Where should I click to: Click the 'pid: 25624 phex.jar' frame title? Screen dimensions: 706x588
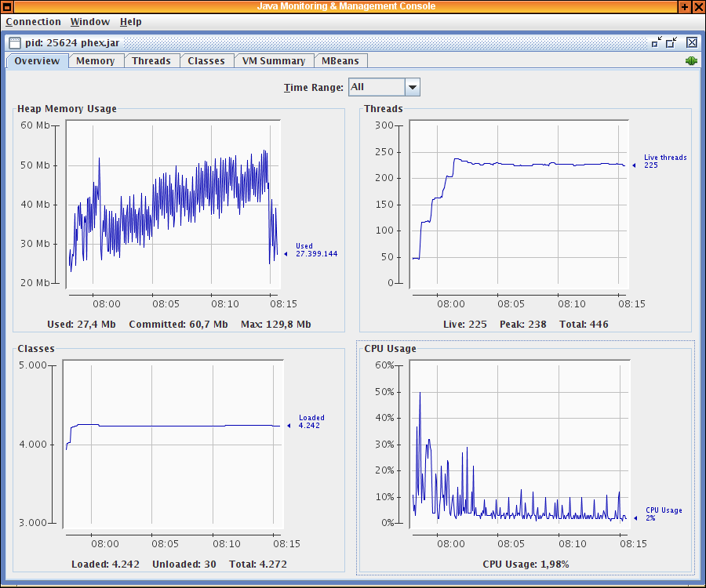pos(72,43)
